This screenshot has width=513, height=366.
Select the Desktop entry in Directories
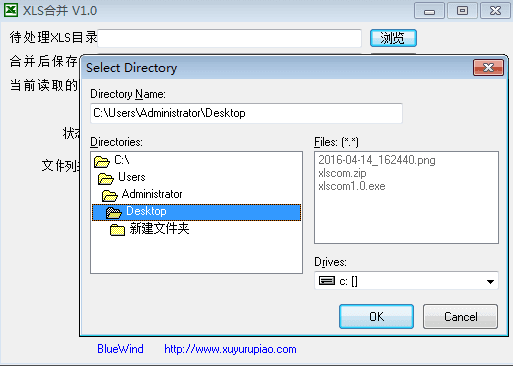(x=196, y=212)
